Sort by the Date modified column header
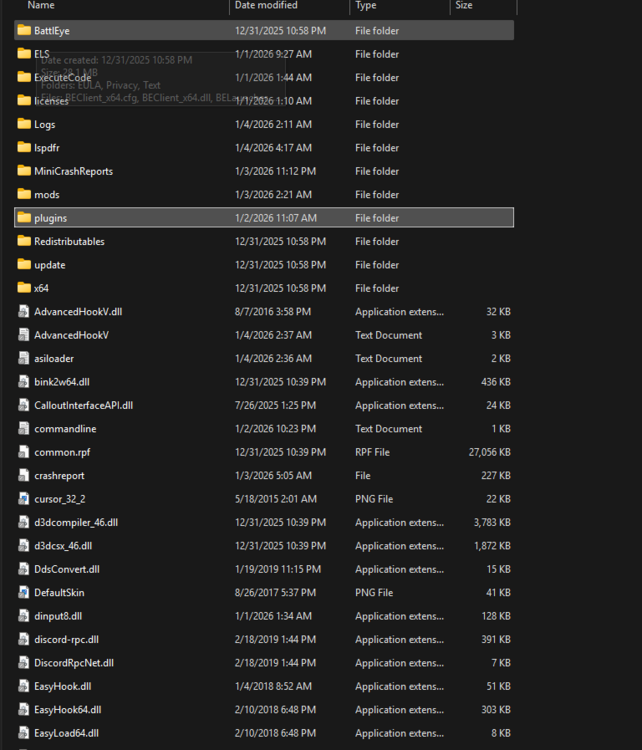The width and height of the screenshot is (642, 750). tap(266, 5)
